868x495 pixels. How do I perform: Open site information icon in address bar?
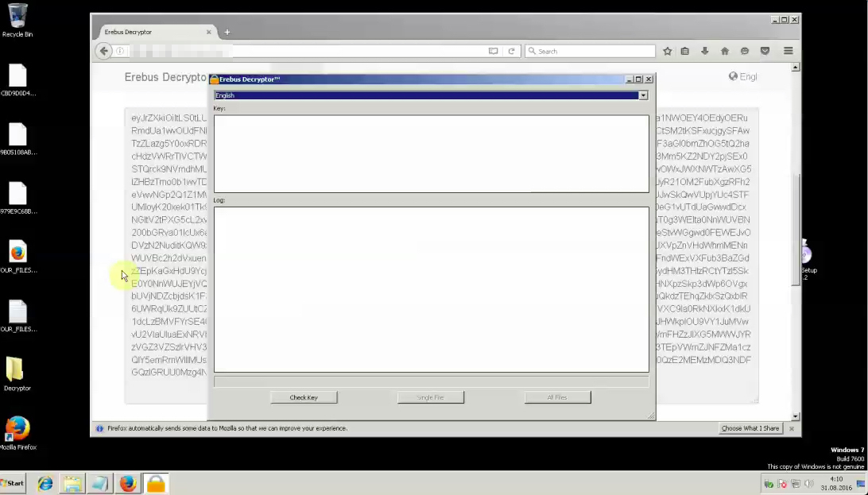coord(120,51)
